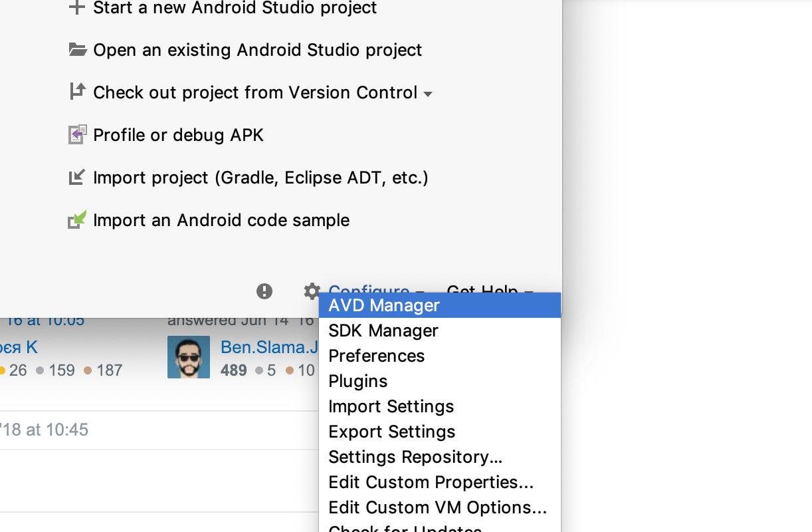Choose Preferences in the Configure menu

pos(376,356)
